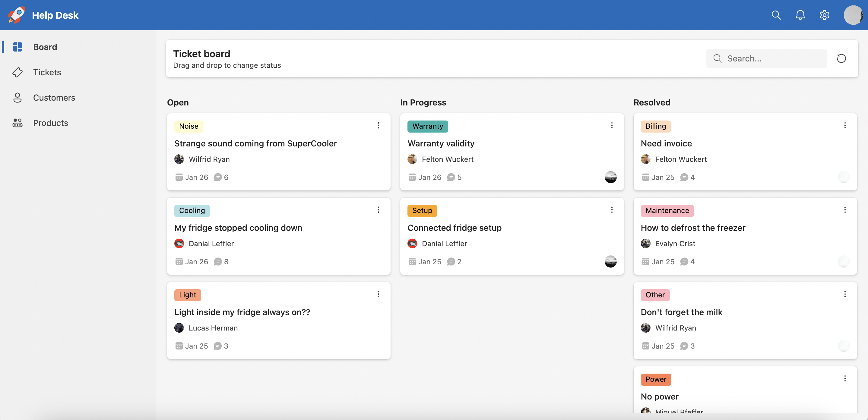This screenshot has width=868, height=420.
Task: Click Lucas Herman avatar
Action: tap(179, 328)
